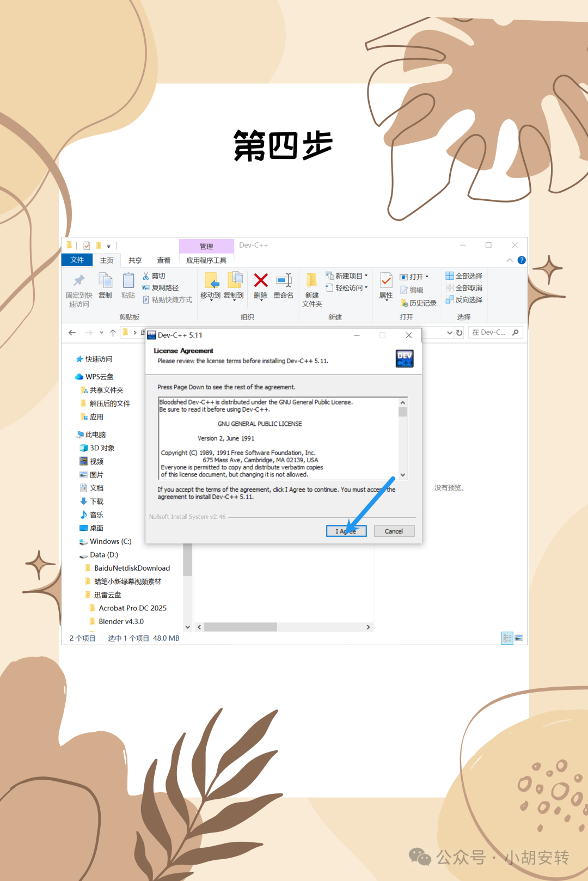Select the BaiduNetdiskDownload folder
Image resolution: width=588 pixels, height=881 pixels.
[127, 568]
